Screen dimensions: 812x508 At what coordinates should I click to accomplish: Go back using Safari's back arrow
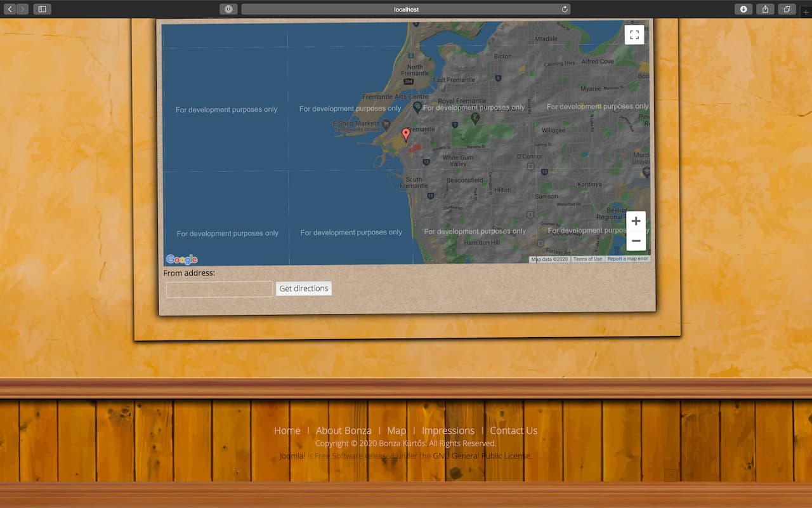tap(10, 9)
